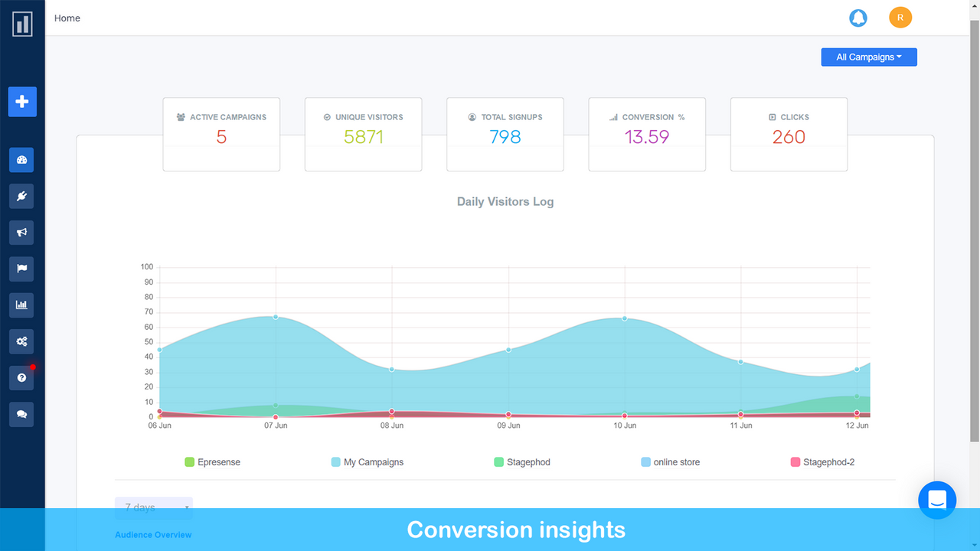This screenshot has width=980, height=551.
Task: Open the 7 days range dropdown
Action: tap(154, 507)
